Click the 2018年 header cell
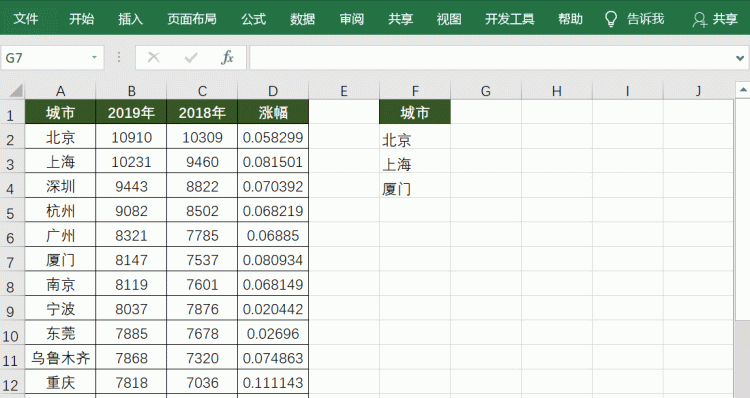750x398 pixels. 202,112
